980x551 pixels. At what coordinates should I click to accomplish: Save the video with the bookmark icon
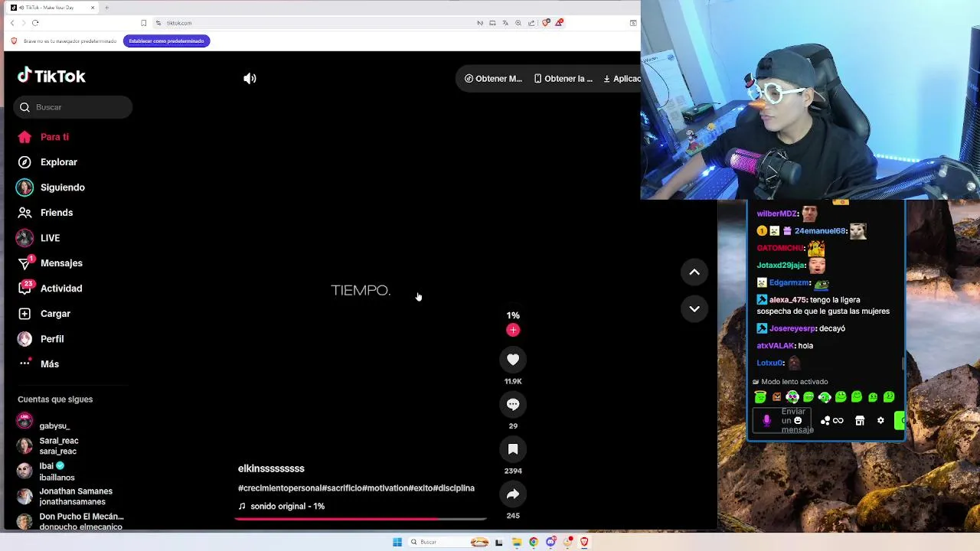[x=513, y=449]
